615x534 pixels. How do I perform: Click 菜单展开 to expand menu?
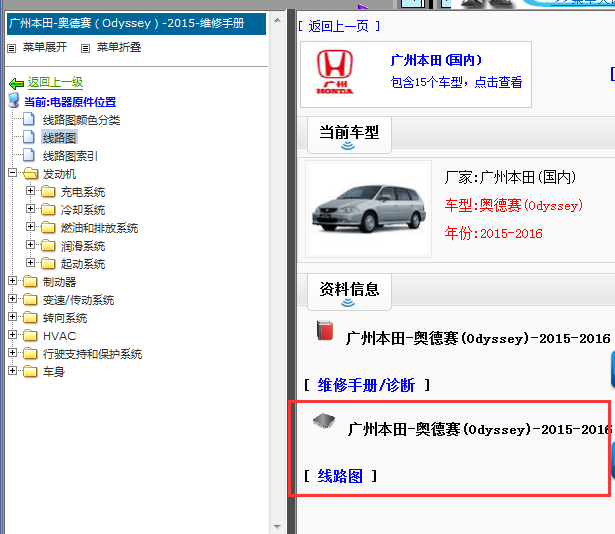coord(45,47)
